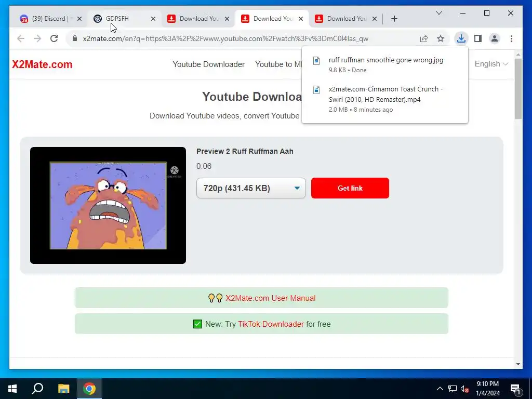This screenshot has width=532, height=399.
Task: Open TikTok Downloader link
Action: coord(271,324)
